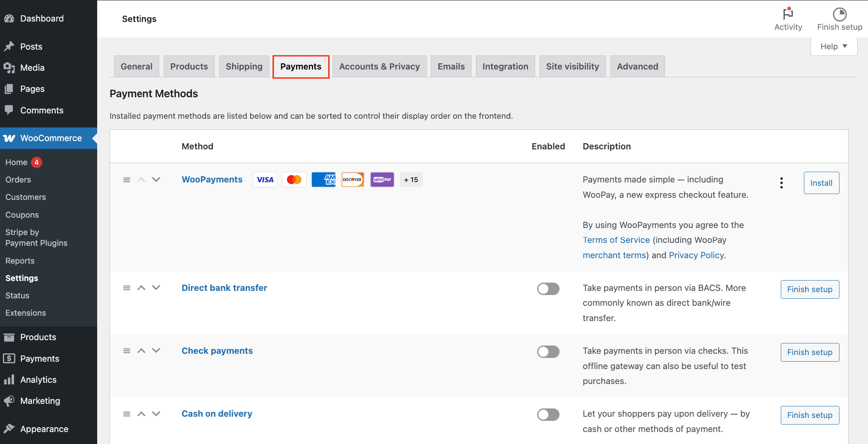This screenshot has height=444, width=868.
Task: Go to Orders in WooCommerce submenu
Action: pos(18,180)
